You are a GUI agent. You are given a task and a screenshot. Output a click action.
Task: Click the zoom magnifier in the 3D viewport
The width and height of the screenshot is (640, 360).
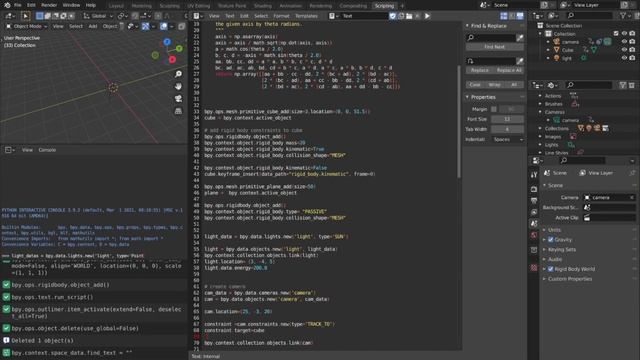pyautogui.click(x=178, y=74)
